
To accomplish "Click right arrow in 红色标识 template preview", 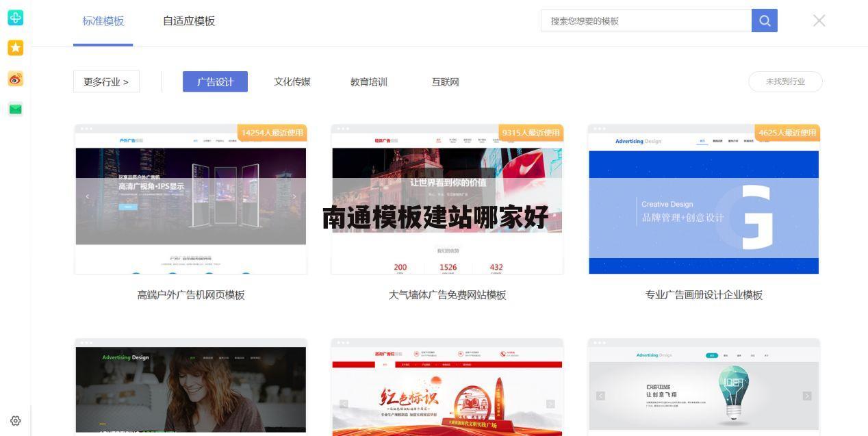I will (550, 404).
